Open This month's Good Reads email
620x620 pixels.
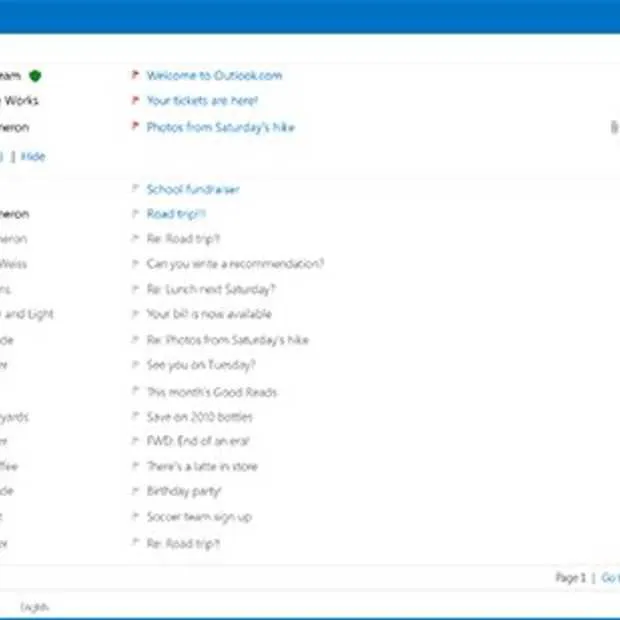coord(212,392)
